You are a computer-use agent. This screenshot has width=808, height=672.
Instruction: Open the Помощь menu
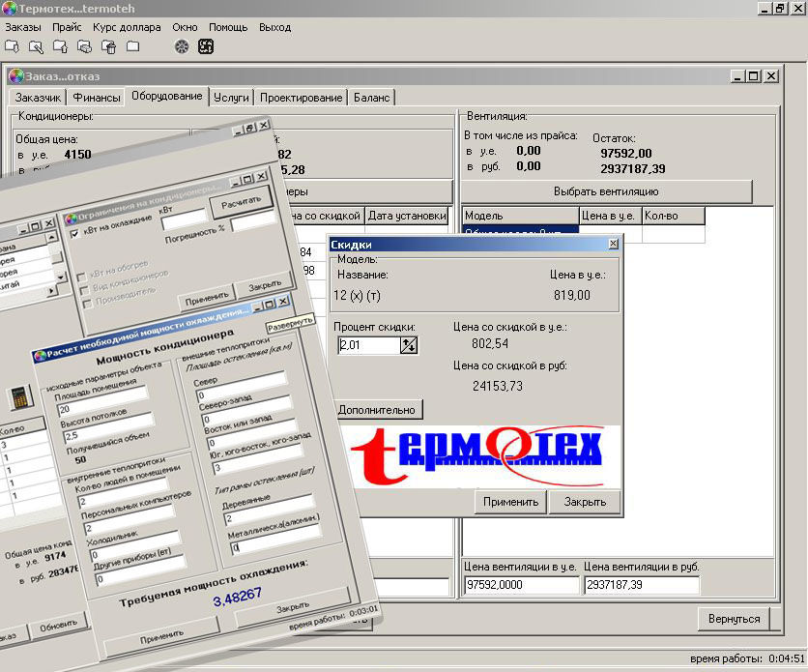pos(228,27)
